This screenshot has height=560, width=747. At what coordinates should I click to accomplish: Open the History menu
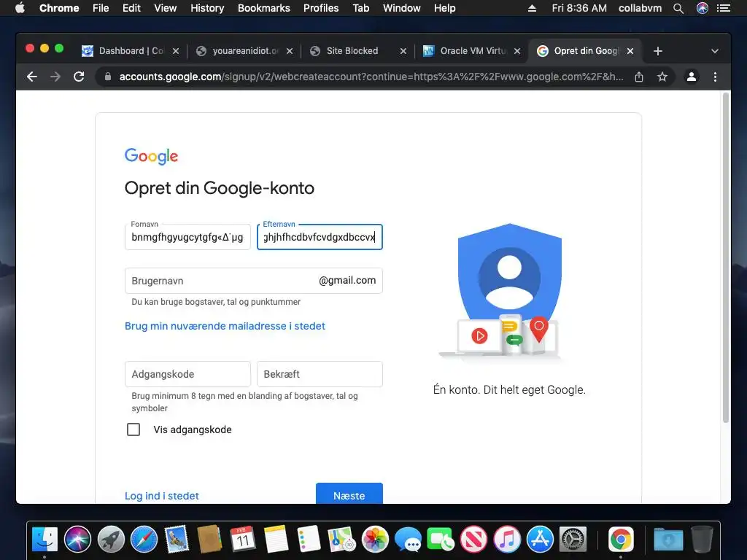[x=207, y=8]
